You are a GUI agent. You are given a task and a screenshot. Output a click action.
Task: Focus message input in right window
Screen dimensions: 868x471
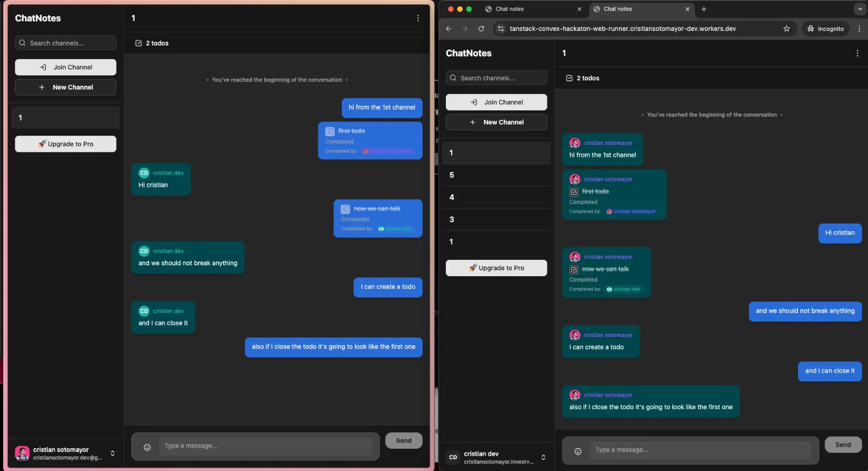700,450
